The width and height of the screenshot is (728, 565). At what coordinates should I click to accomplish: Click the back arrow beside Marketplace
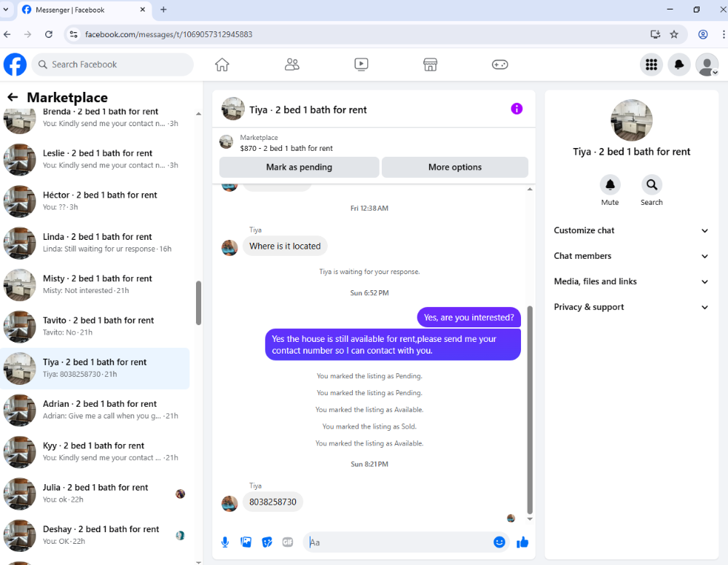pos(12,97)
